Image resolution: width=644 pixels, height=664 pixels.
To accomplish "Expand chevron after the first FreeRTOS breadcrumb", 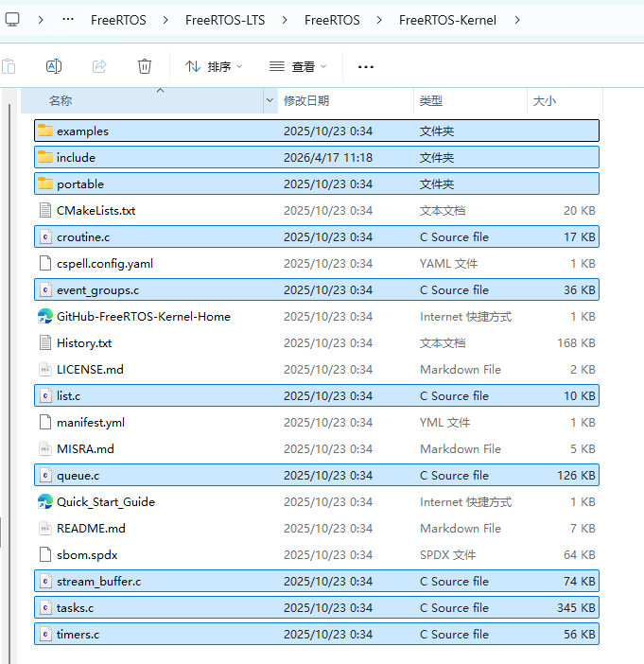I will pyautogui.click(x=165, y=20).
